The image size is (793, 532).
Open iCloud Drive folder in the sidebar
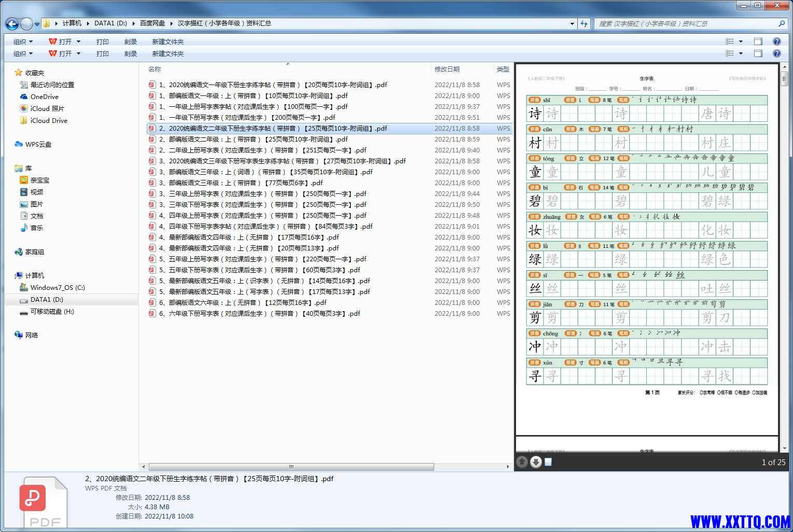[49, 120]
